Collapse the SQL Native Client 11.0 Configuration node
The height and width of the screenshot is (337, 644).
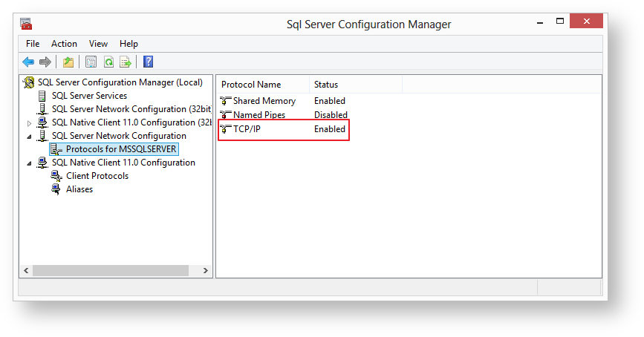(x=30, y=163)
